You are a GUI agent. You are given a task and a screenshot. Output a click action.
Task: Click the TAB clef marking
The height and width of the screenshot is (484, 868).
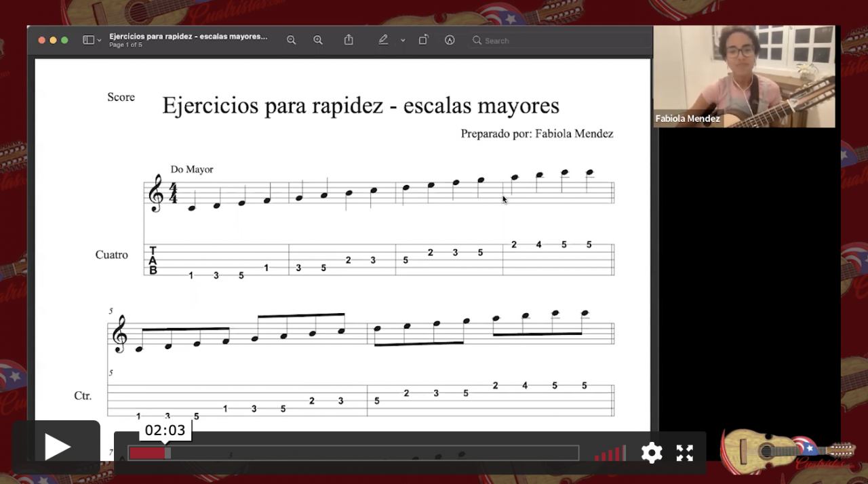153,260
